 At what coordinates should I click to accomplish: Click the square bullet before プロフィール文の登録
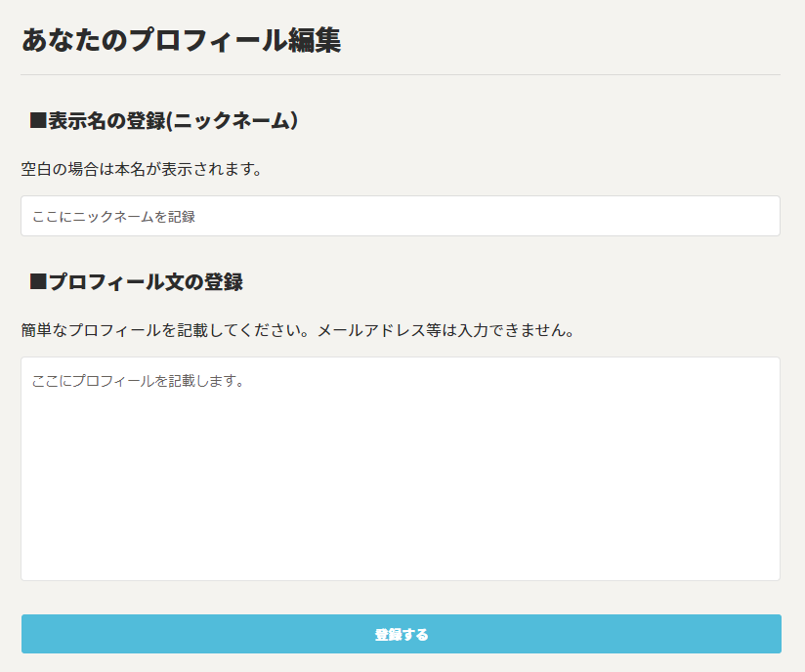tap(38, 282)
